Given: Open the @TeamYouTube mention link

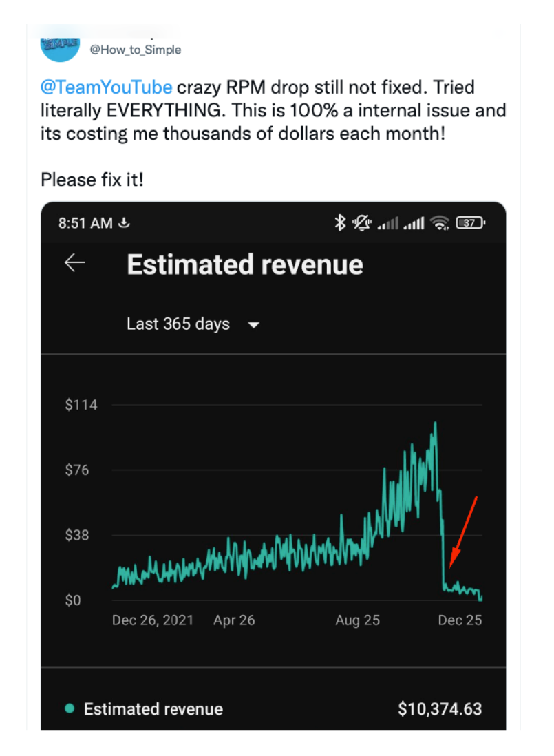Looking at the screenshot, I should tap(106, 87).
